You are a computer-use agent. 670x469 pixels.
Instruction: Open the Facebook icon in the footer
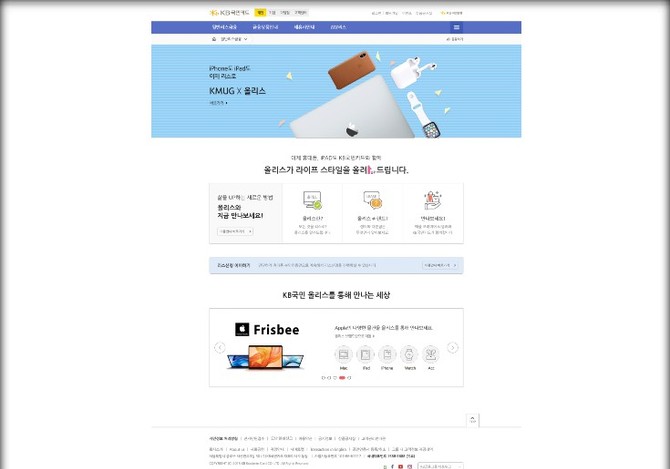392,466
